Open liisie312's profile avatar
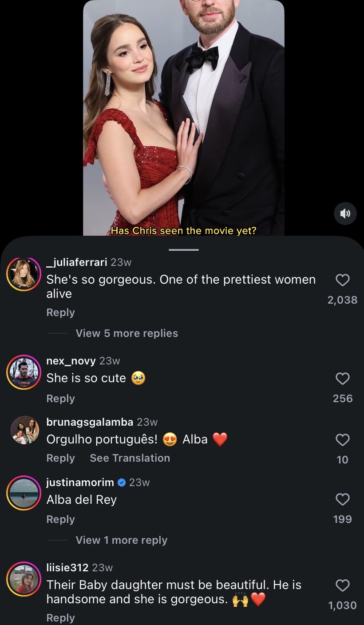This screenshot has width=364, height=625. point(24,579)
